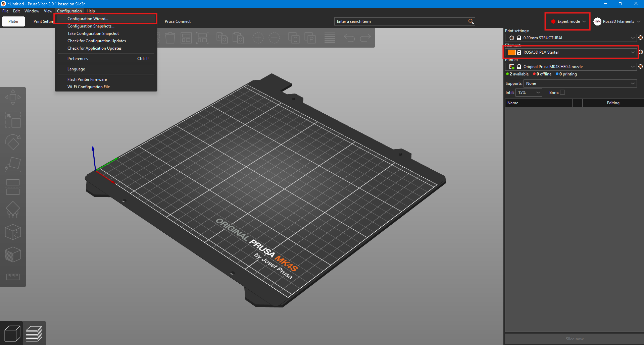This screenshot has width=644, height=345.
Task: Select the Move gizmo tool
Action: tap(13, 97)
